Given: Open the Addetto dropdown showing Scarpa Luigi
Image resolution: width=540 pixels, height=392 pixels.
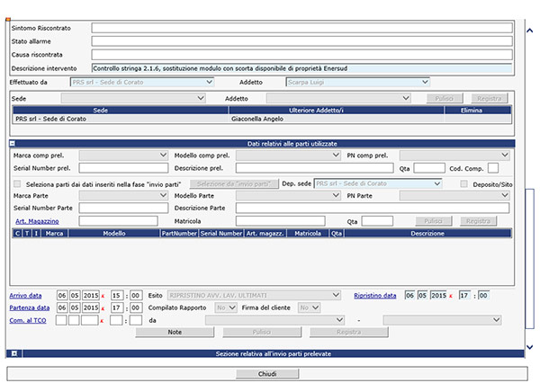Looking at the screenshot, I should (x=358, y=82).
